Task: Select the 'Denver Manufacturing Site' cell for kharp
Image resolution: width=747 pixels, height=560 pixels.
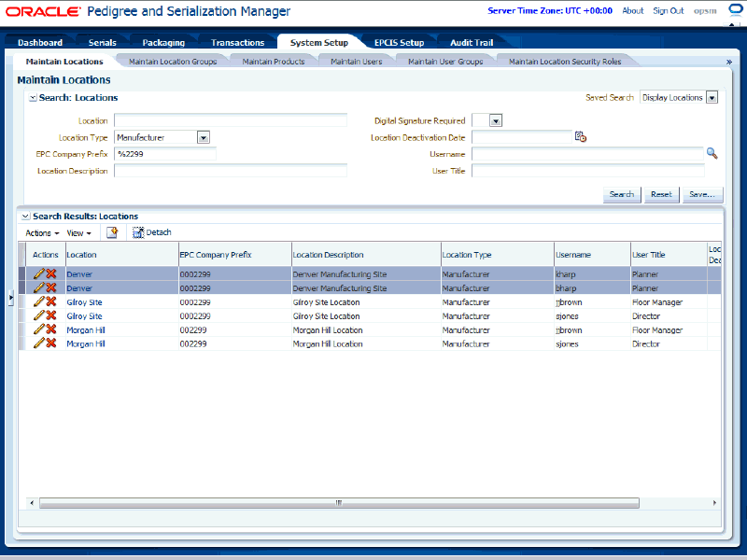Action: click(366, 274)
